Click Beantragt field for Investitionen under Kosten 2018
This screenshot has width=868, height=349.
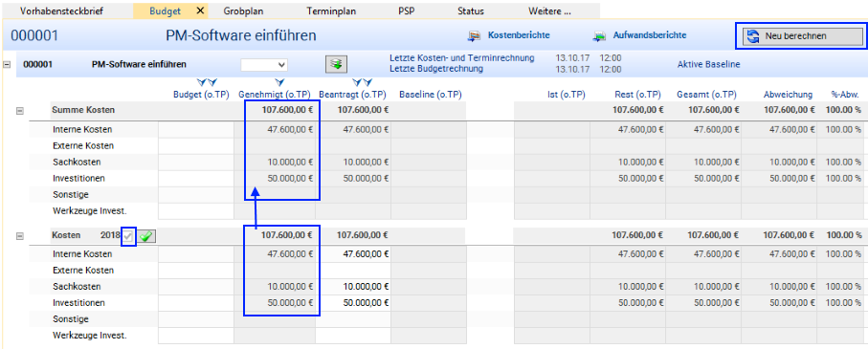click(x=354, y=303)
